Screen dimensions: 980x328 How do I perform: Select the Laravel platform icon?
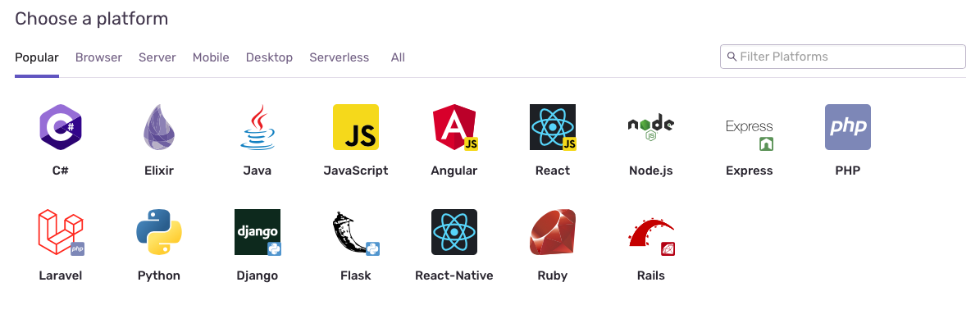(61, 232)
